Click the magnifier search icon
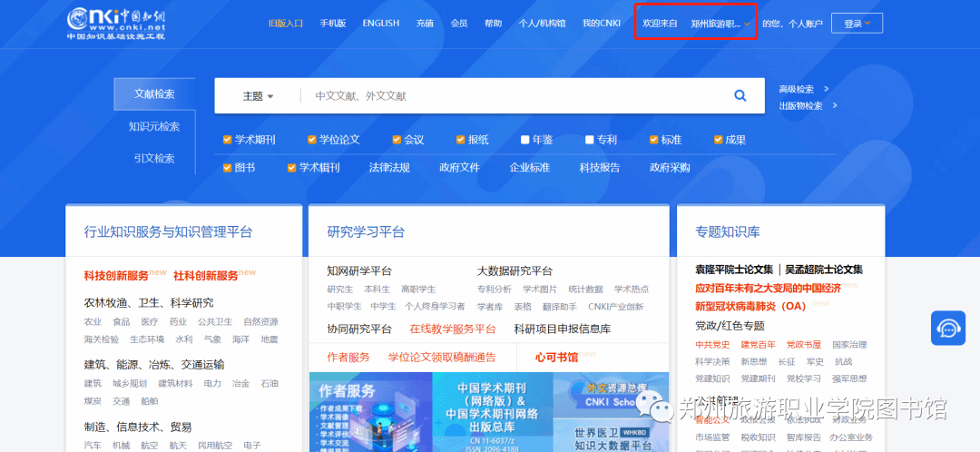The width and height of the screenshot is (980, 452). click(740, 96)
